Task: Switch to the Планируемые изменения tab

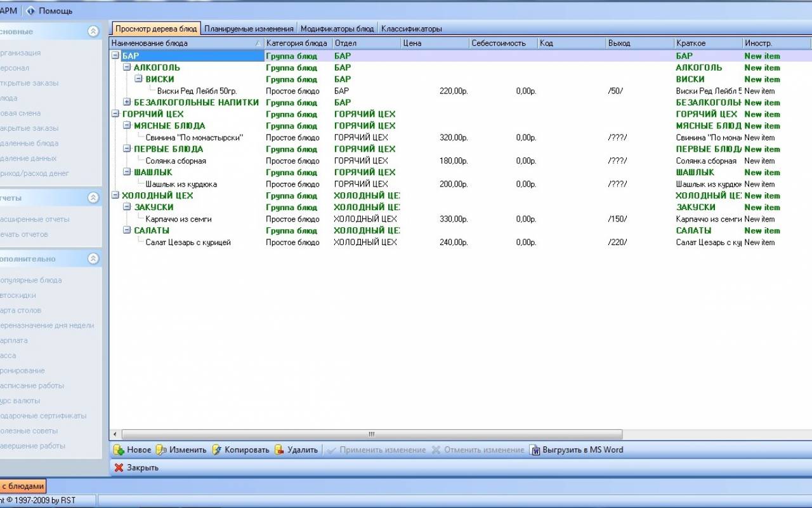Action: point(249,29)
